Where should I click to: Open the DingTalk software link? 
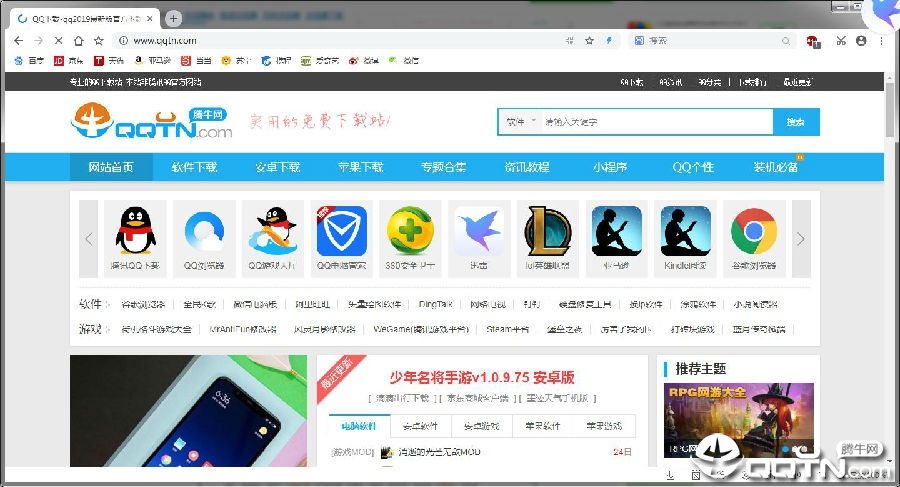click(436, 304)
